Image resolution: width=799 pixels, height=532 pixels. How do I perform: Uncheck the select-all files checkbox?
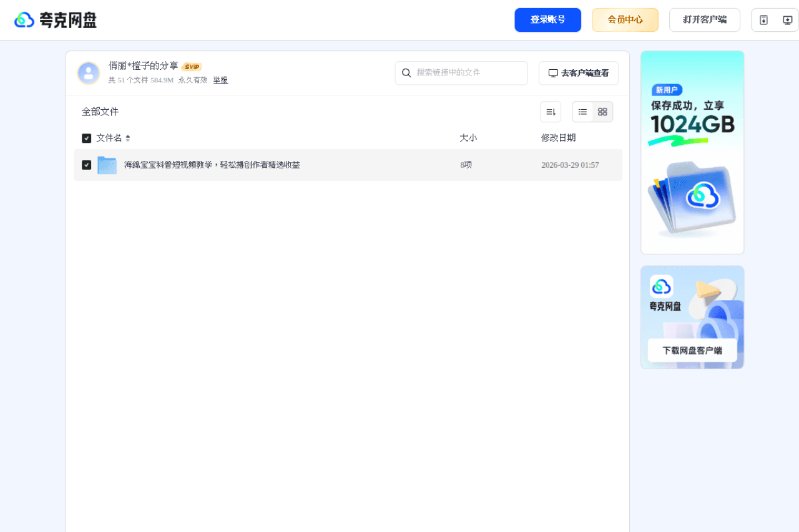[x=86, y=138]
